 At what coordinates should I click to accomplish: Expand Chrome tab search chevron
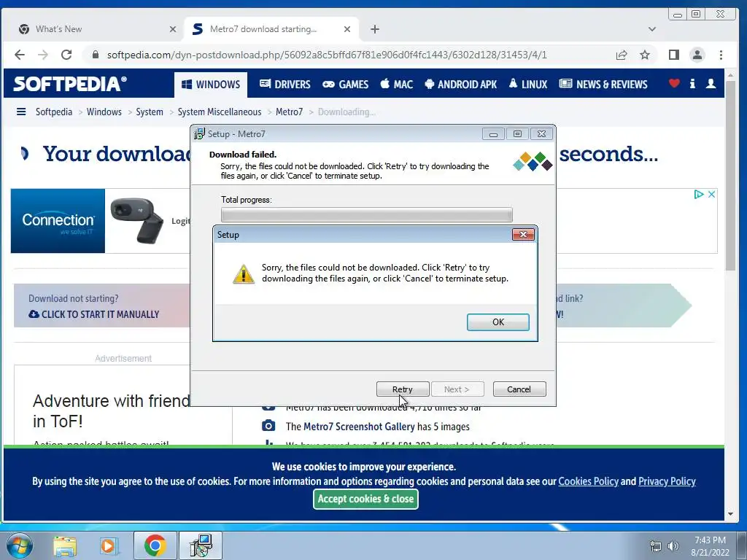click(652, 29)
